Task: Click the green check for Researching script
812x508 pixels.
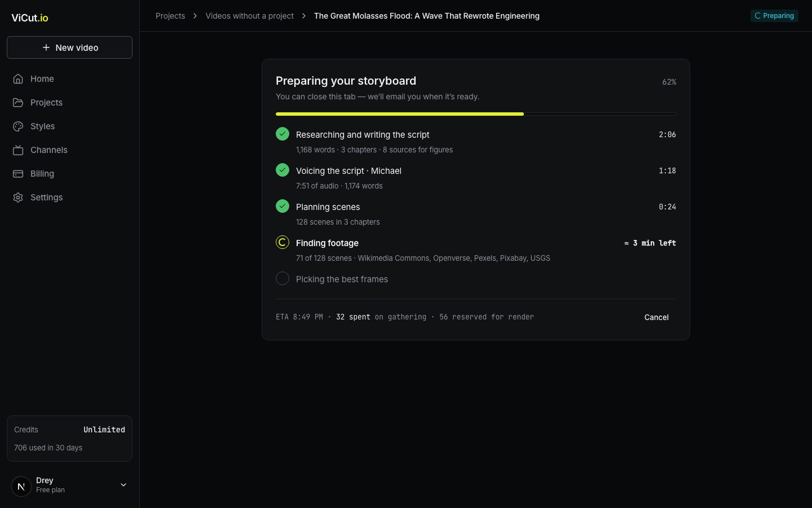Action: coord(283,134)
